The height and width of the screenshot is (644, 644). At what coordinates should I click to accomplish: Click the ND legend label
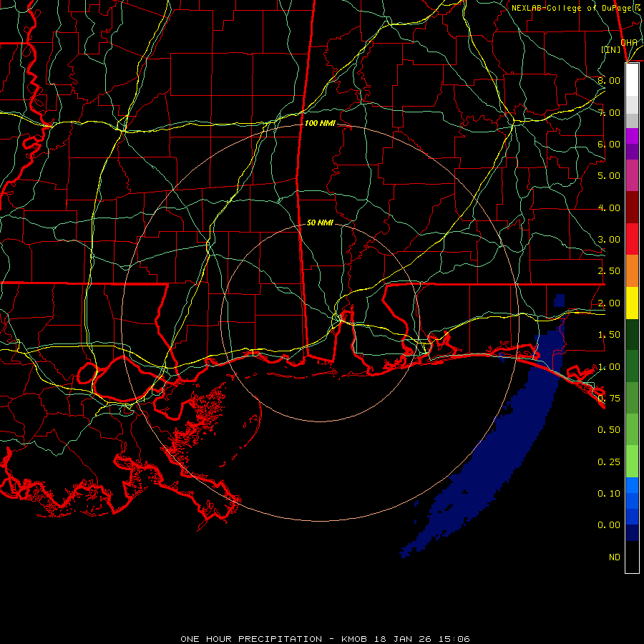coord(615,557)
